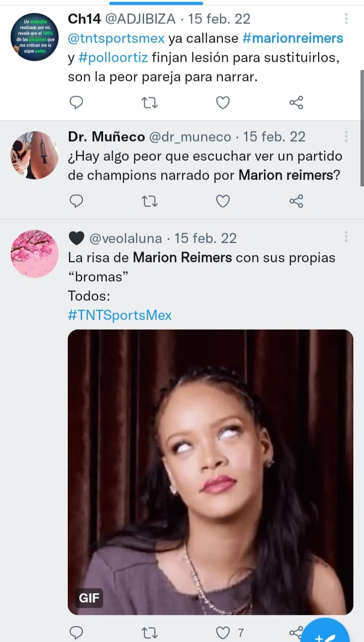
Task: Reply to Dr. Muñeco's tweet
Action: coord(76,201)
